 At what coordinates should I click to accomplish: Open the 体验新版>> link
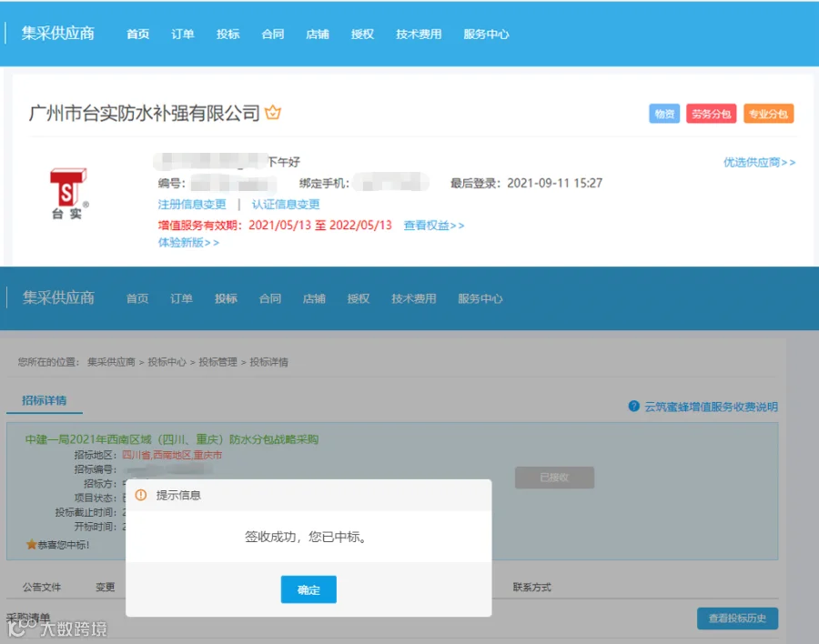click(x=188, y=242)
